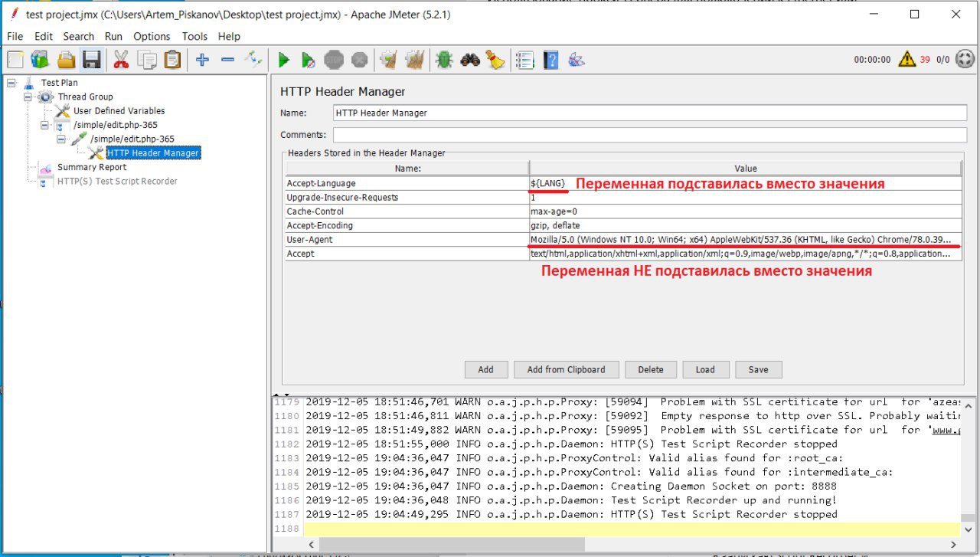Collapse the Thread Group tree node

[28, 97]
